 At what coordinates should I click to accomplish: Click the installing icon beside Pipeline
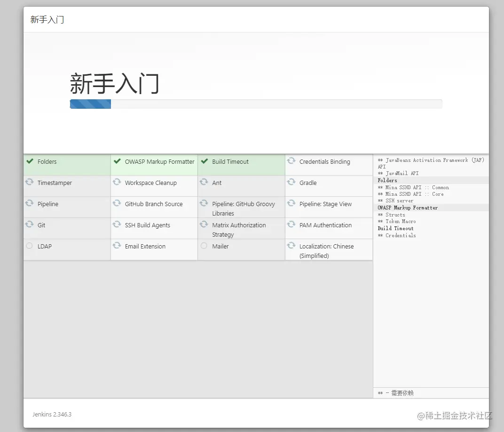pos(30,203)
